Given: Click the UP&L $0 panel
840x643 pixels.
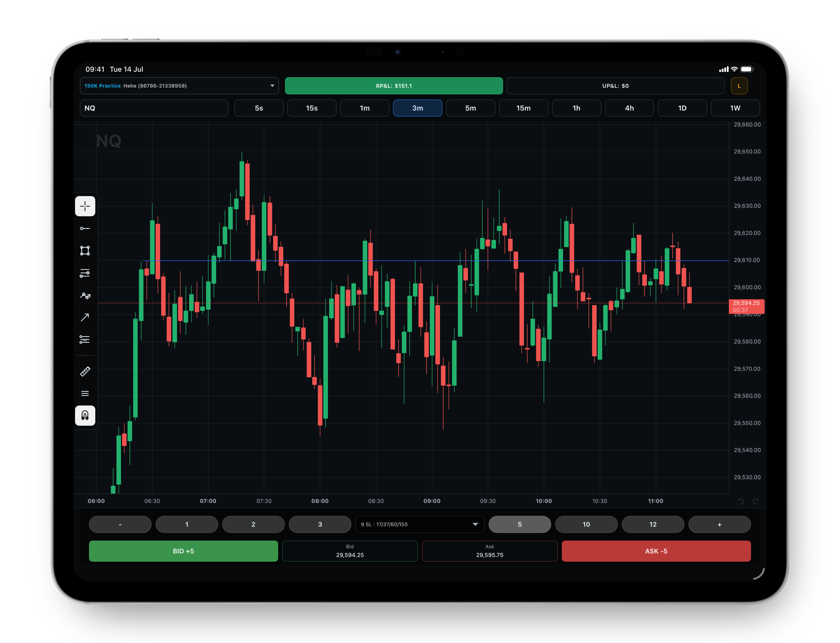Looking at the screenshot, I should pos(615,86).
